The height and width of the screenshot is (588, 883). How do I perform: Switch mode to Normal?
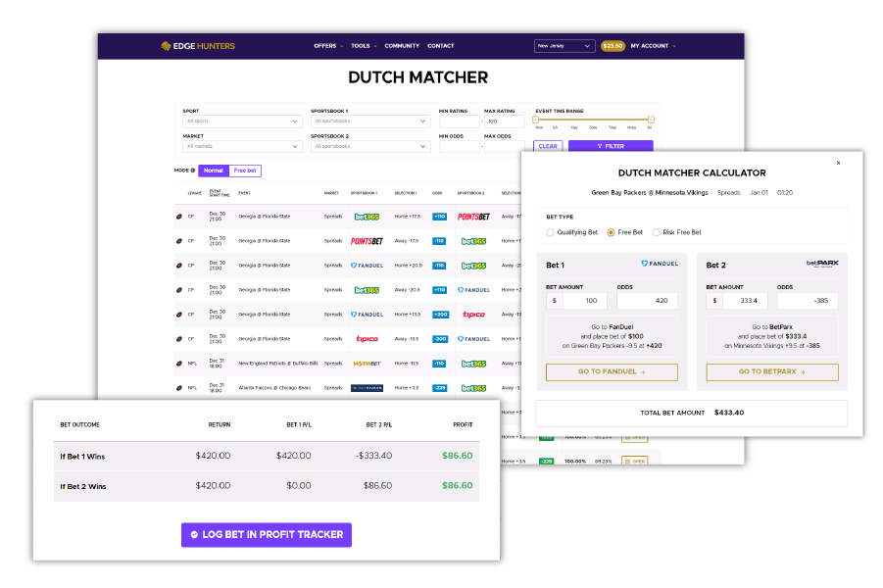214,171
